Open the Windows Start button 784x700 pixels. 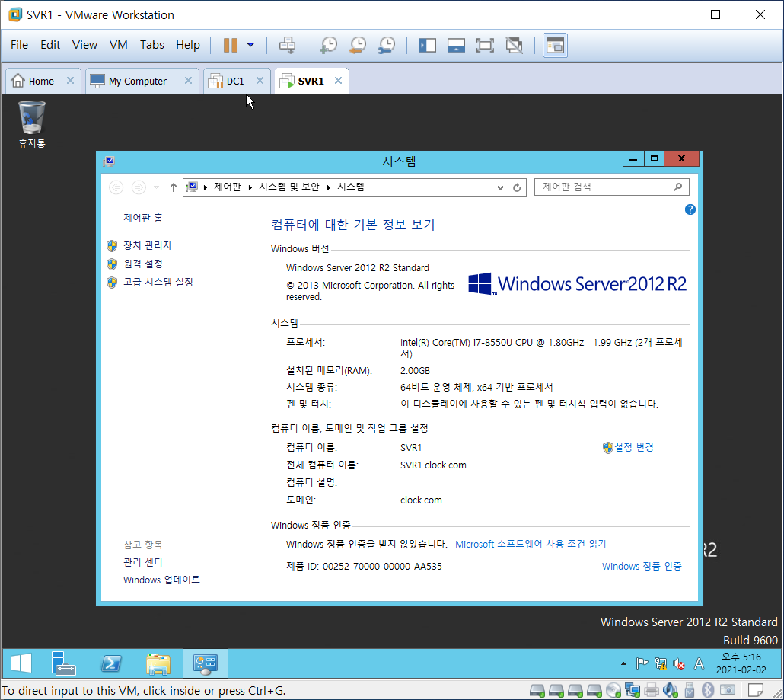(21, 663)
